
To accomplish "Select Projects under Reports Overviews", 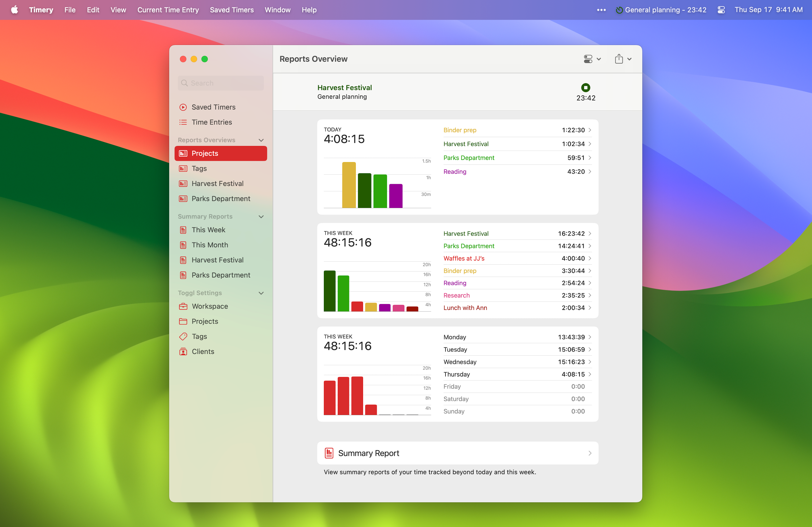I will [220, 153].
